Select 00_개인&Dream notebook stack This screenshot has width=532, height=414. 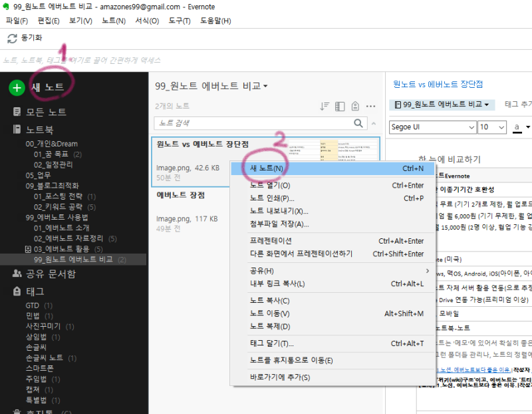point(52,144)
